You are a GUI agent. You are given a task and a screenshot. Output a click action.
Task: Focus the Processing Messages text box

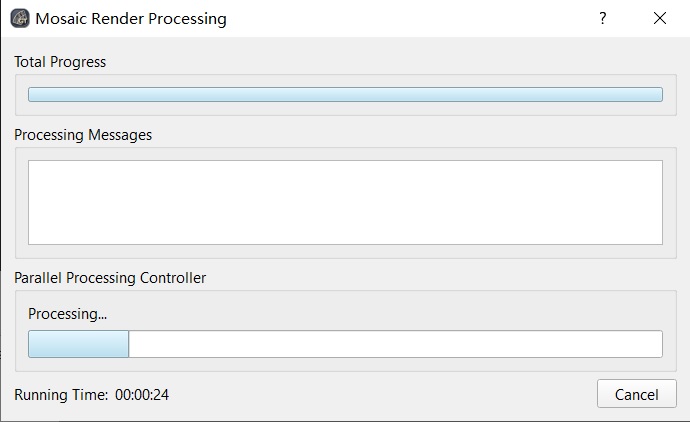[345, 202]
